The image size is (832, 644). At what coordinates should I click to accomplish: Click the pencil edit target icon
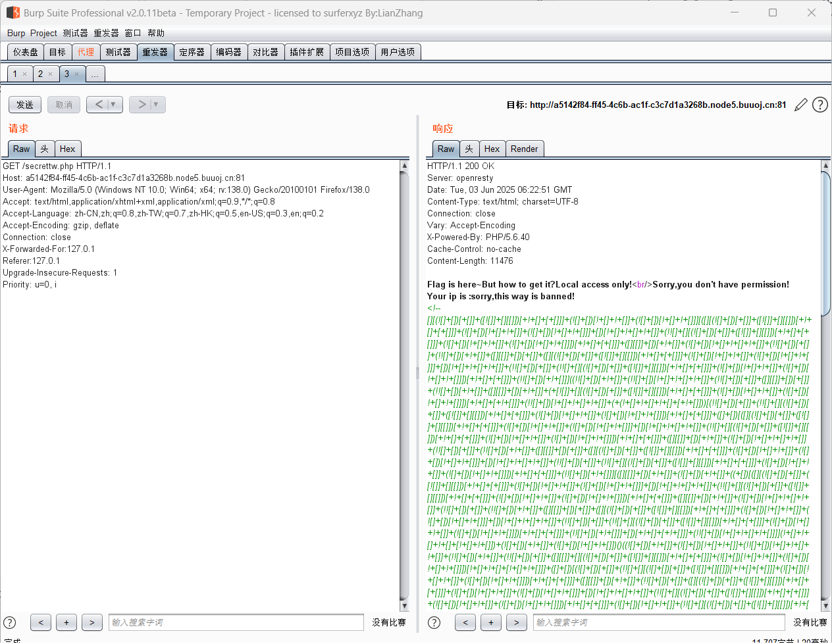coord(801,105)
